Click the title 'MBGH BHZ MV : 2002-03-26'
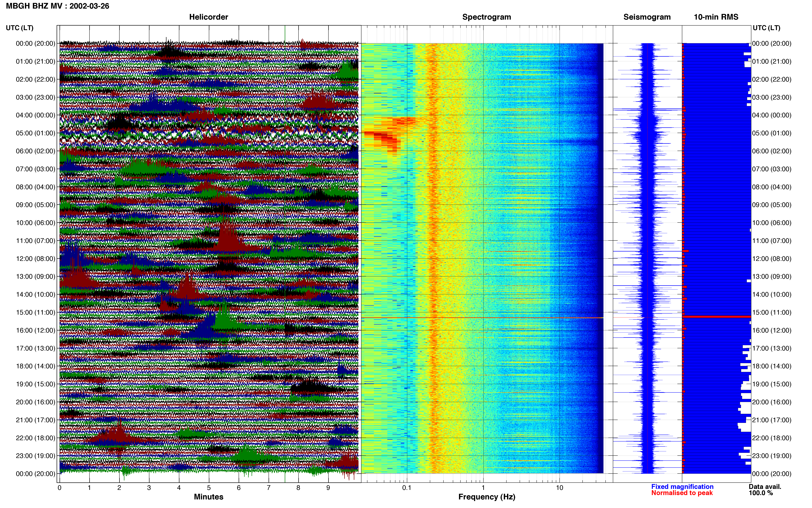 (x=57, y=6)
